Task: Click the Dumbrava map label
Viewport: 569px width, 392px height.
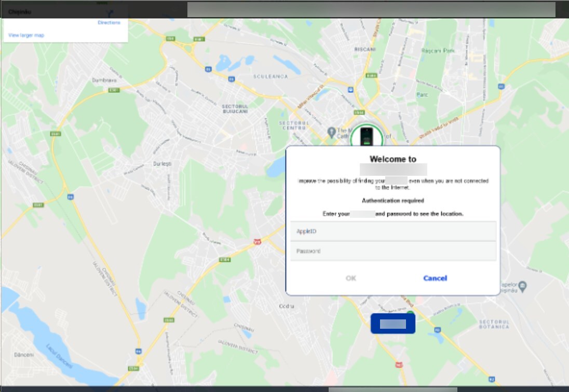Action: (x=104, y=80)
